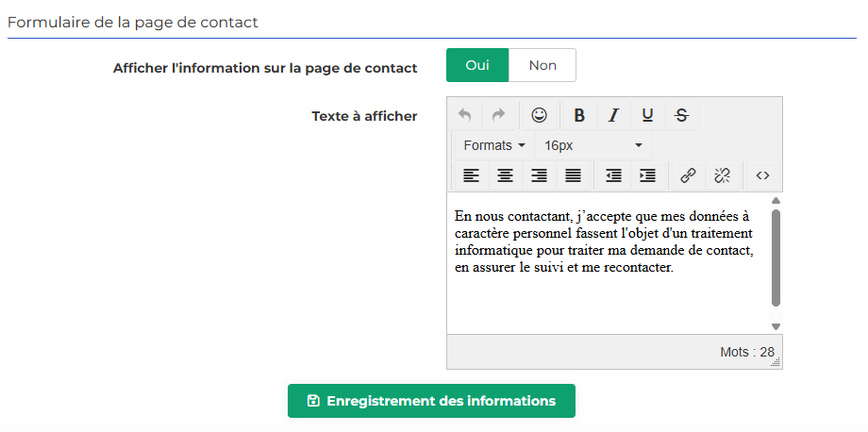
Task: Align text to the left
Action: [471, 175]
